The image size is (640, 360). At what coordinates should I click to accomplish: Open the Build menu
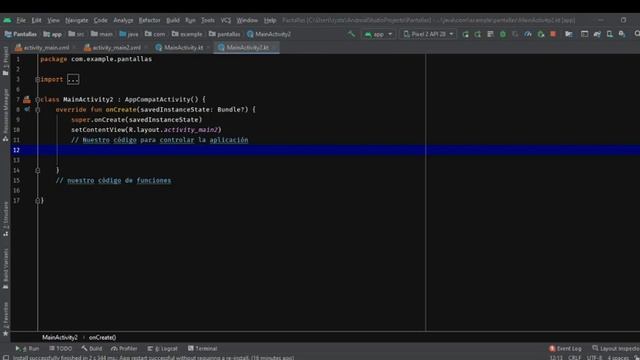[173, 20]
